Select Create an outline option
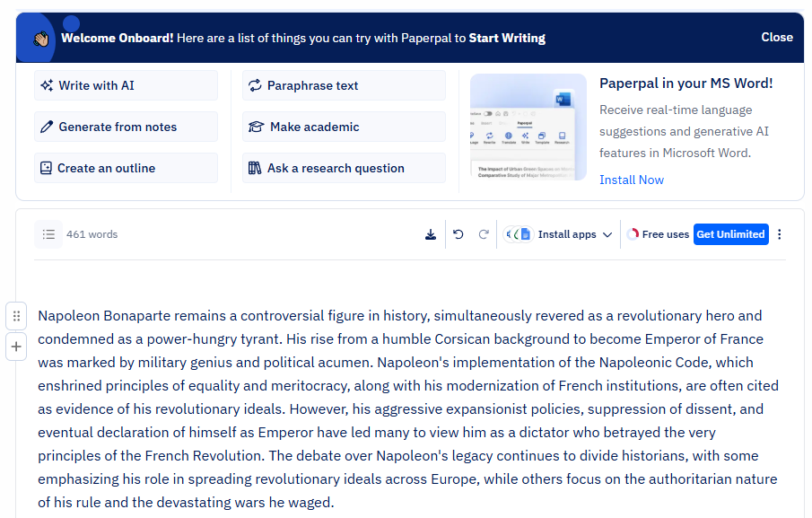Screen dimensions: 812x518 tap(126, 169)
